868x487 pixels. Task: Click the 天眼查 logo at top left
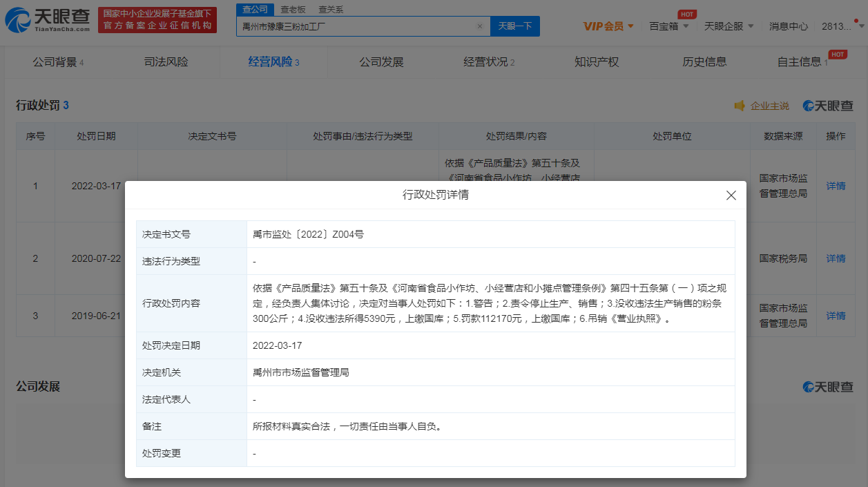click(48, 21)
